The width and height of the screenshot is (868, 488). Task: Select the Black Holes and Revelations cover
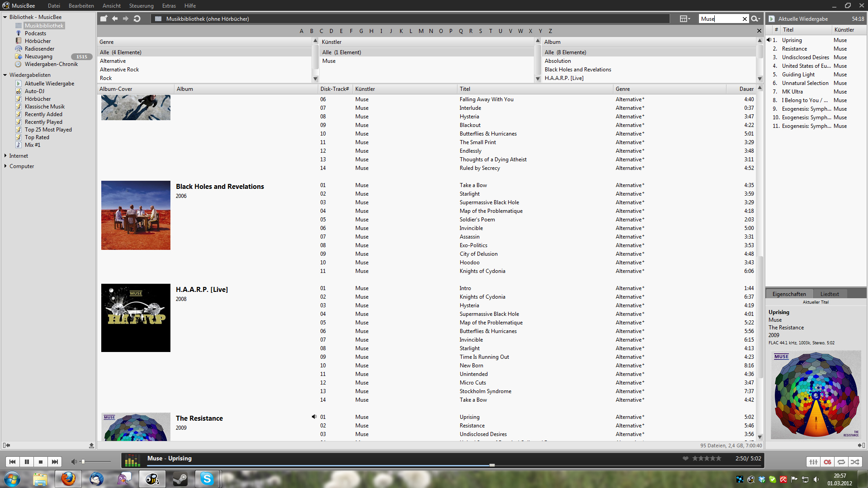(136, 215)
